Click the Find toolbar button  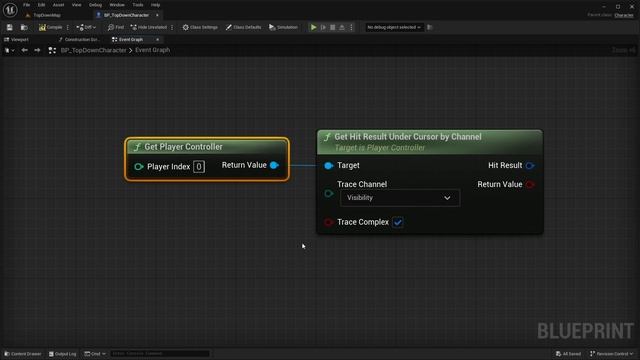(116, 27)
